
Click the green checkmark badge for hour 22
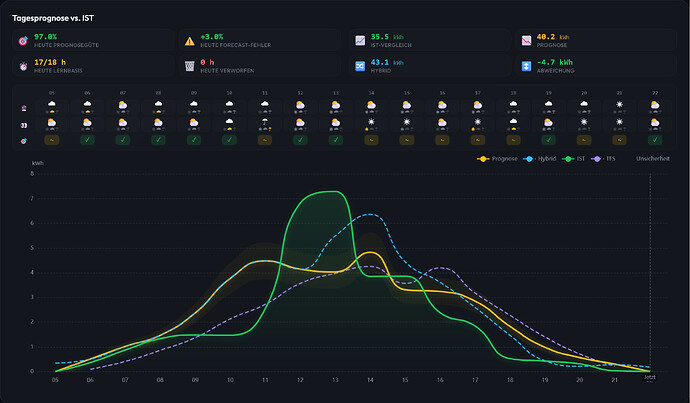click(655, 140)
